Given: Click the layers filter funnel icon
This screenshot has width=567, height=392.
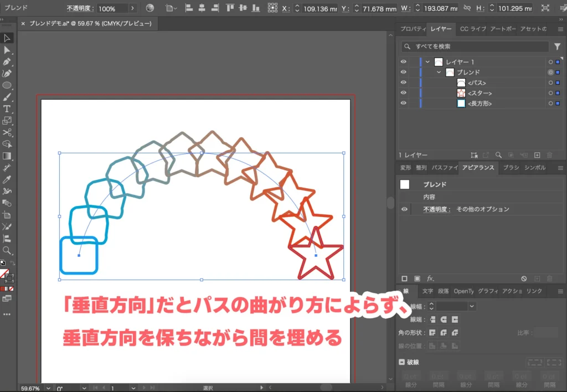Looking at the screenshot, I should tap(557, 47).
